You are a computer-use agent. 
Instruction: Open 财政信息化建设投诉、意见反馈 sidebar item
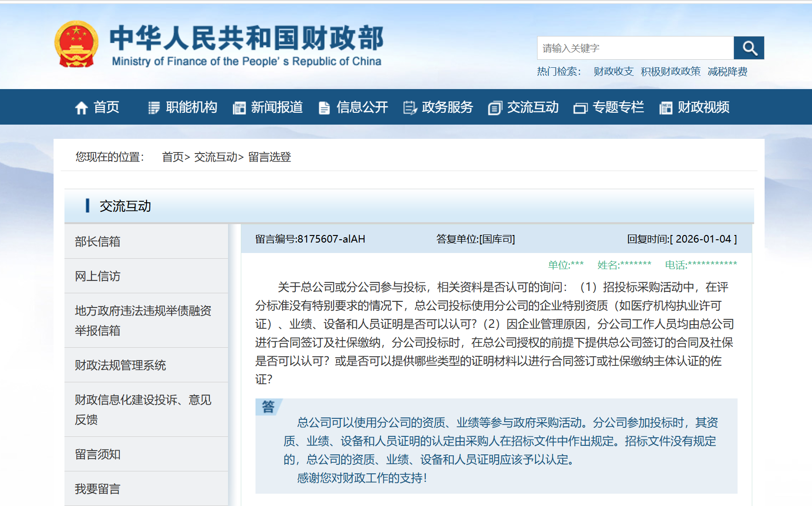coord(146,410)
